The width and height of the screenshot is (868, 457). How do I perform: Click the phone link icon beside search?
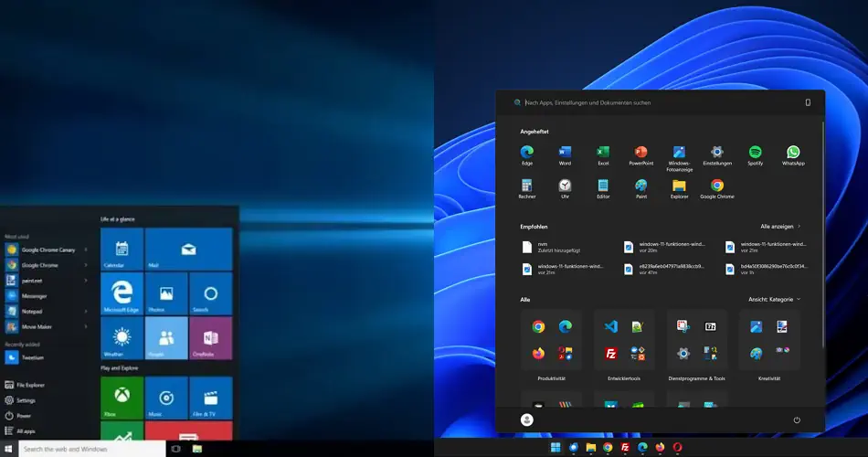[x=808, y=102]
